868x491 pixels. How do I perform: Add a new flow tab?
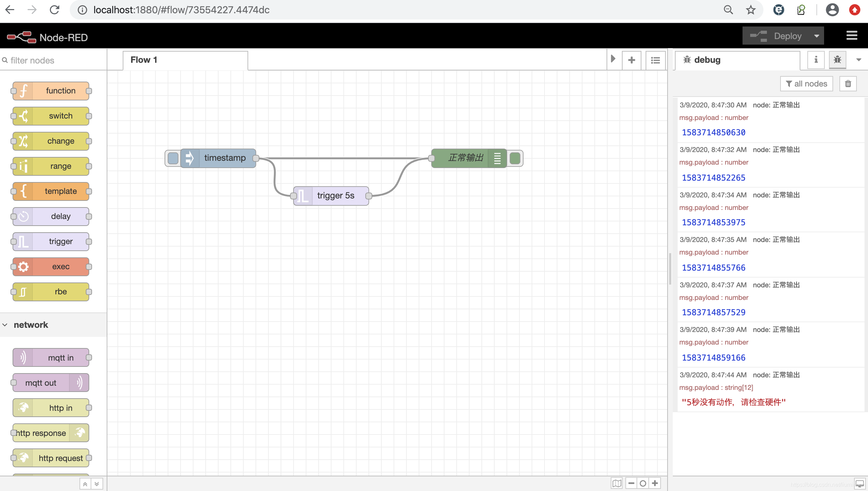pyautogui.click(x=632, y=60)
